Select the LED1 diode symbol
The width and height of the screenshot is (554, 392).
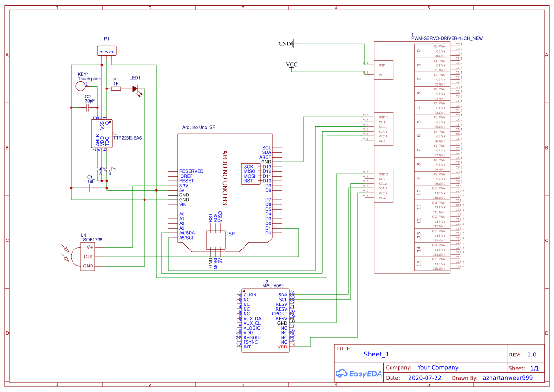pyautogui.click(x=135, y=89)
